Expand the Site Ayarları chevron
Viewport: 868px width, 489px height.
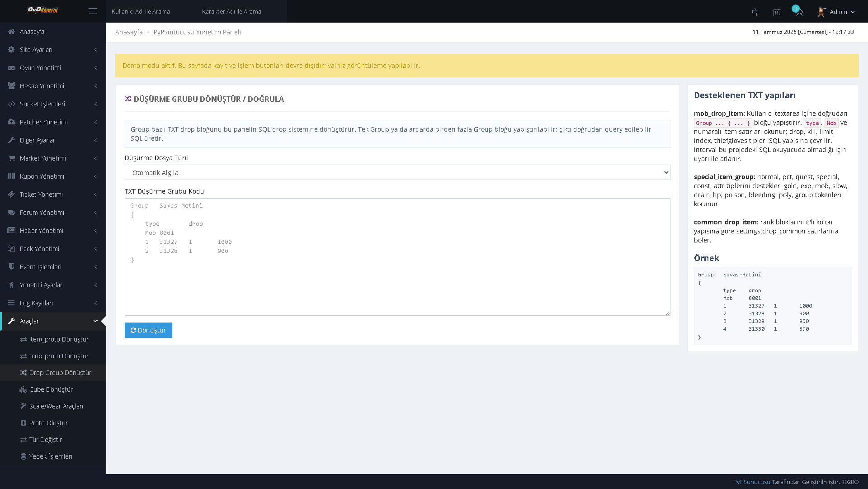click(95, 50)
